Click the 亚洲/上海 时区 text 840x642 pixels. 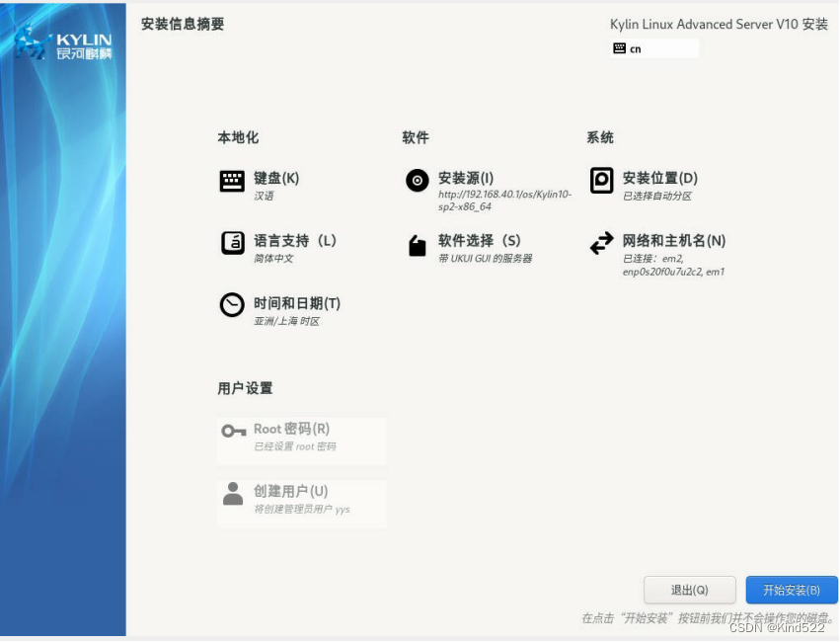pyautogui.click(x=286, y=321)
